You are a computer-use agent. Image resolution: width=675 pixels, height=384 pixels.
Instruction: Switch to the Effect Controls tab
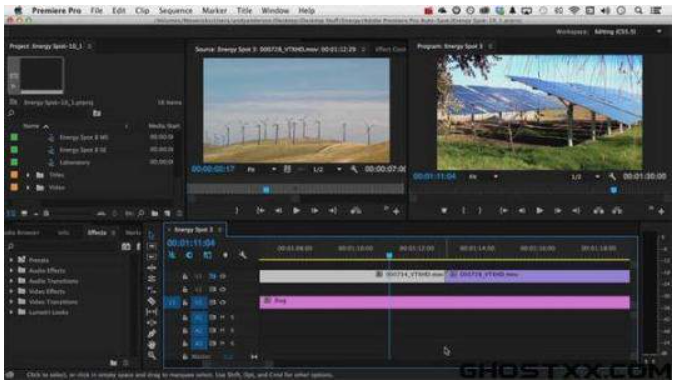(x=390, y=50)
